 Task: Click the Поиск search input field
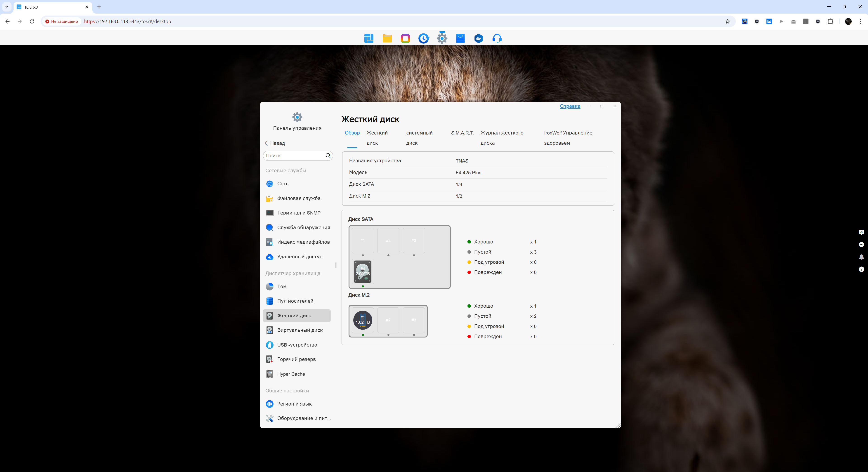tap(294, 156)
